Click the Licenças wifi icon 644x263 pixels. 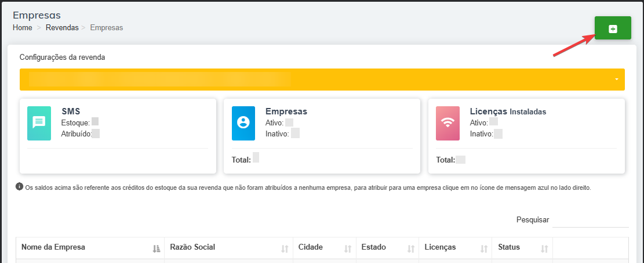(447, 123)
